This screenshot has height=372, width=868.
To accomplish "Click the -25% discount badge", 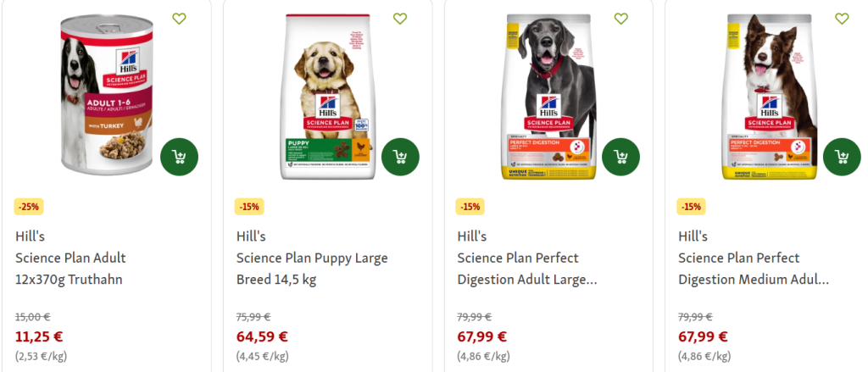I will (x=29, y=207).
